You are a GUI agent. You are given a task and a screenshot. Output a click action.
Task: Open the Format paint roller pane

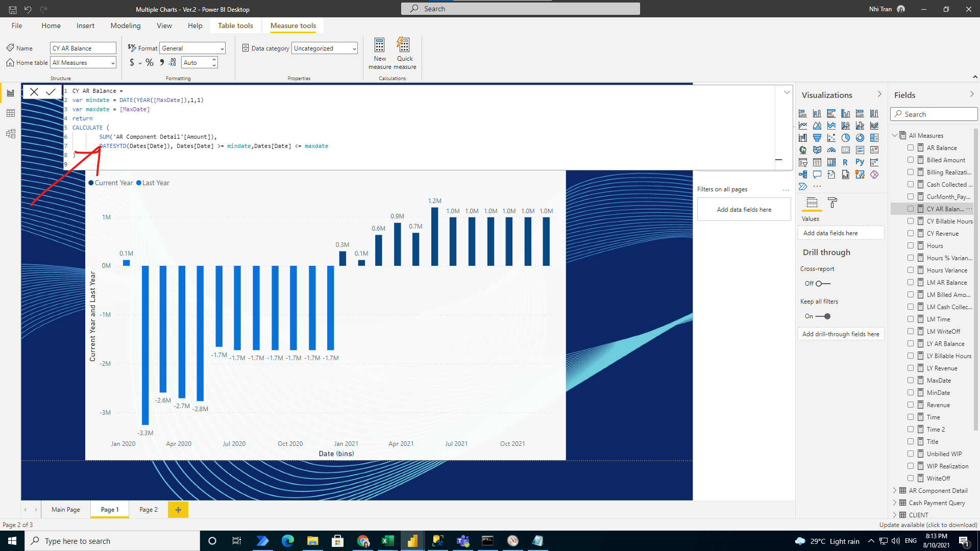pyautogui.click(x=832, y=203)
